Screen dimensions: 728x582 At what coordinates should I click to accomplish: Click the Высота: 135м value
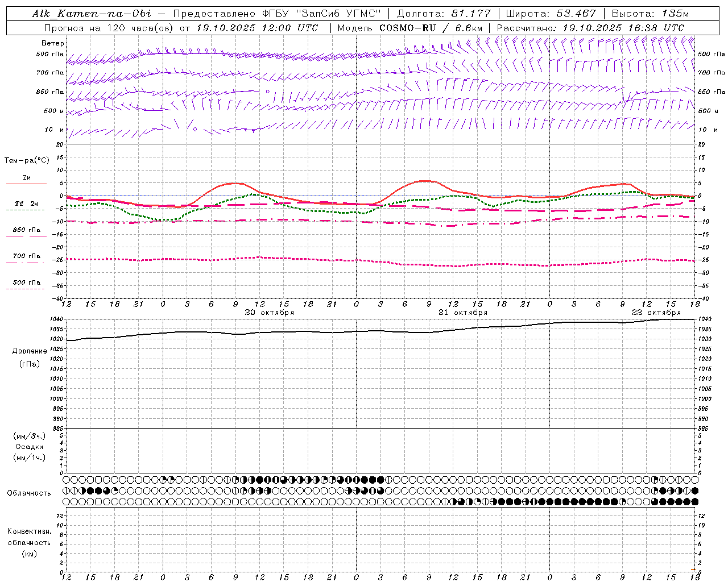point(650,14)
